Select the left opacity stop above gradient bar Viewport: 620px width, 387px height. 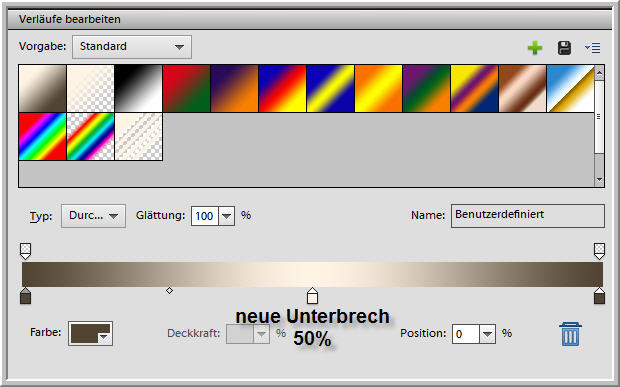(x=25, y=251)
